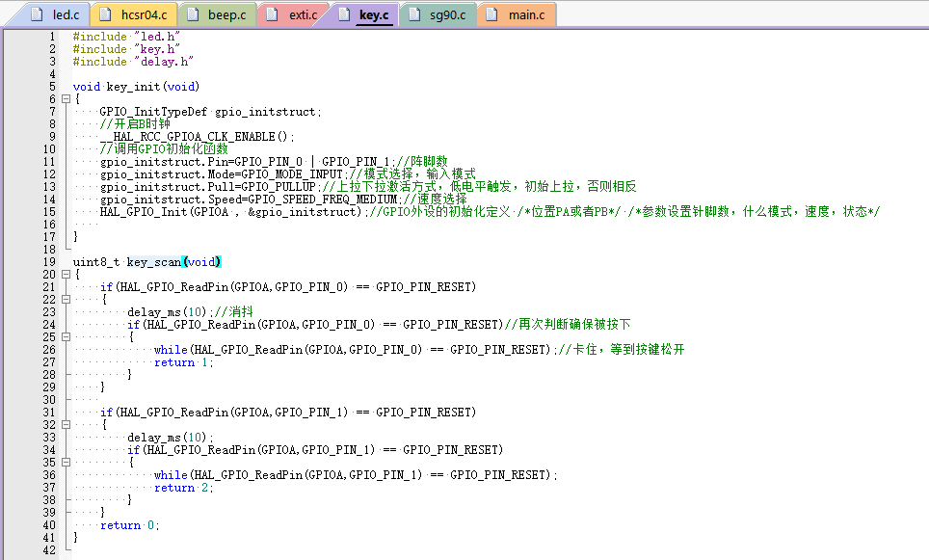Click the while statement on line 26
The image size is (929, 560).
click(356, 350)
